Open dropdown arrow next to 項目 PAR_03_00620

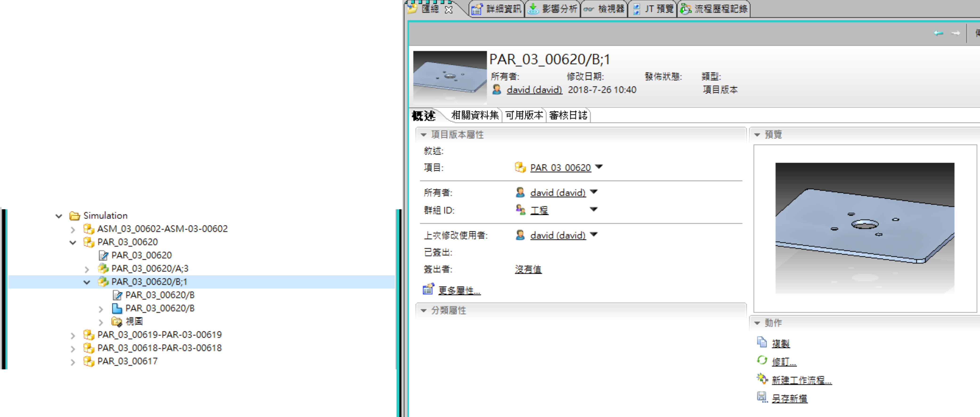[599, 167]
